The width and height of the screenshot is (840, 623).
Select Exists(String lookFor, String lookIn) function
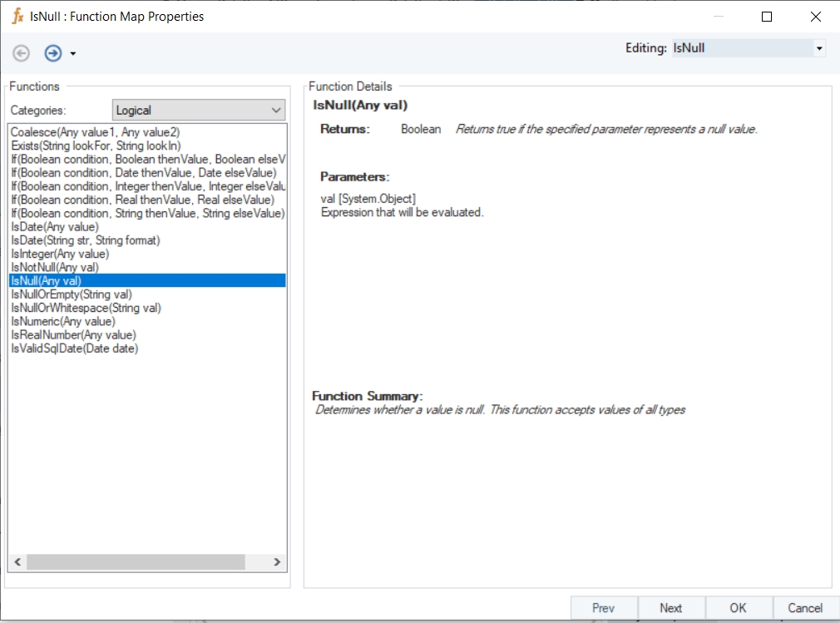[95, 146]
